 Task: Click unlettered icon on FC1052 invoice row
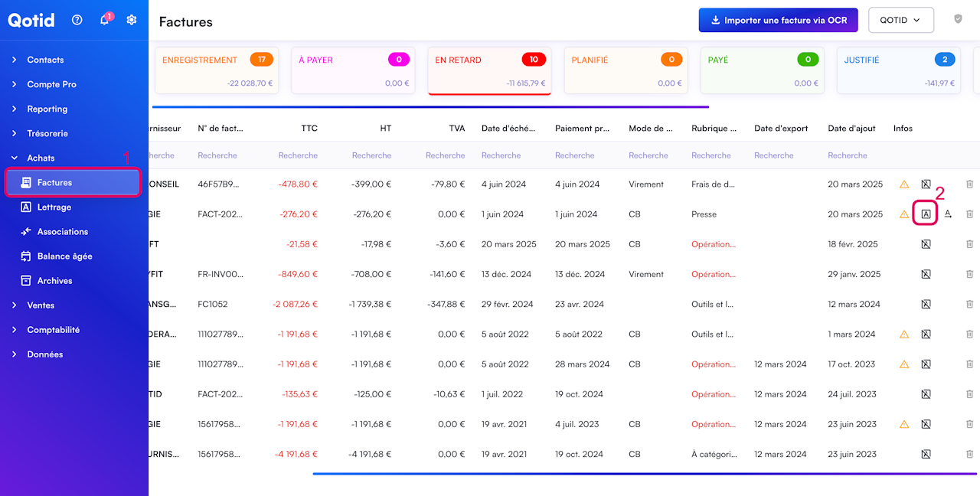[x=926, y=305]
